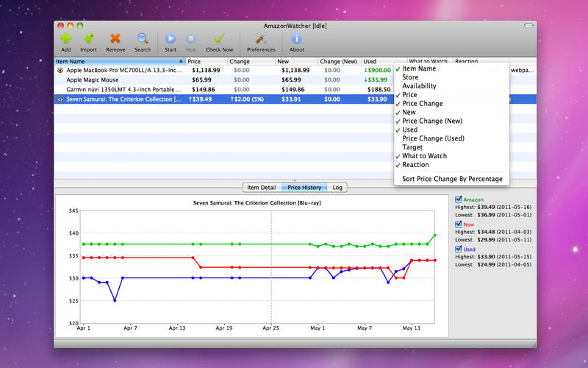This screenshot has width=588, height=368.
Task: Toggle the Amazon series checkbox
Action: click(458, 199)
